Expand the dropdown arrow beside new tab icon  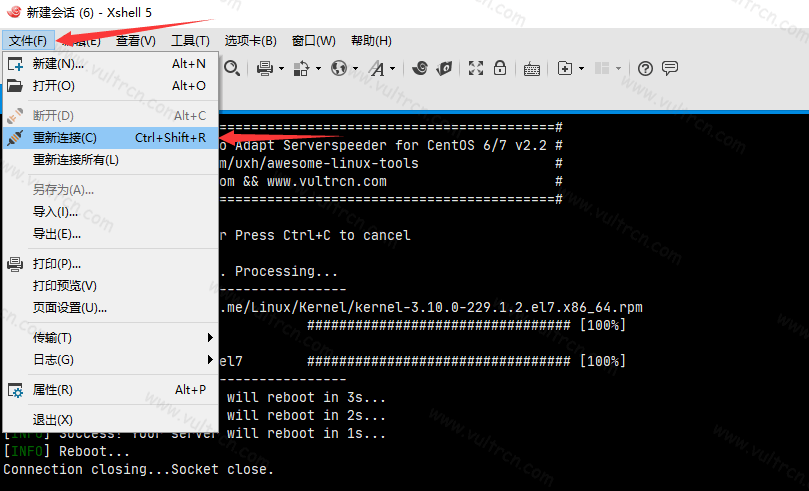(581, 69)
